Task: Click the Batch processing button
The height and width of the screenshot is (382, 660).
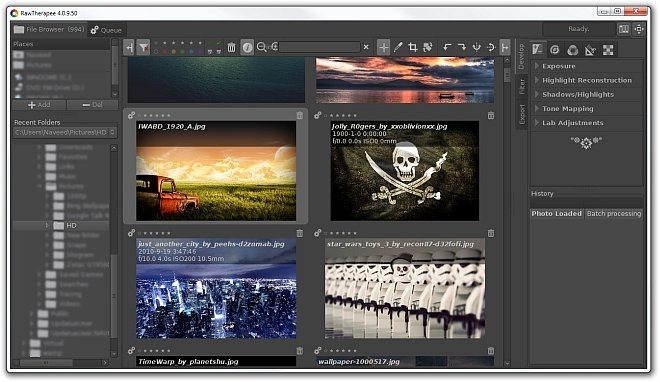Action: pos(614,214)
